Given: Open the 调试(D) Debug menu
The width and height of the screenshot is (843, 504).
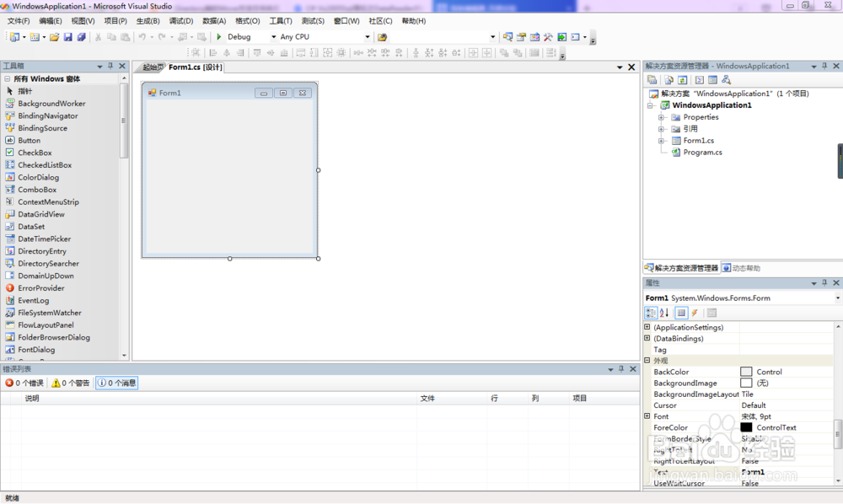Looking at the screenshot, I should pyautogui.click(x=181, y=21).
